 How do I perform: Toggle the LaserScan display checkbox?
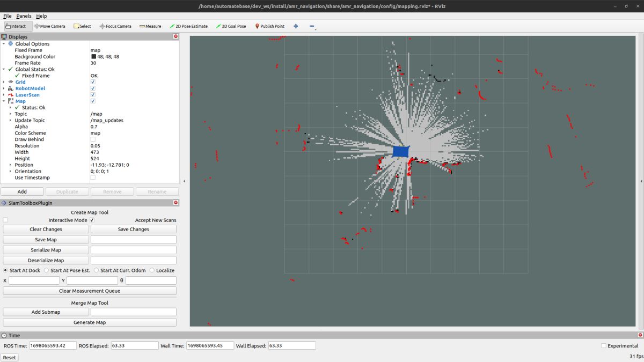(x=93, y=95)
